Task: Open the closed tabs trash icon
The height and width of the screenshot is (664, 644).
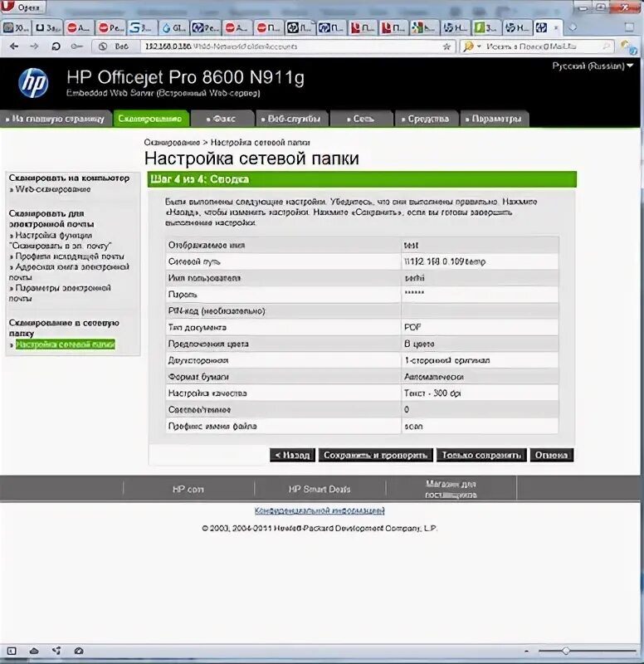Action: point(629,27)
